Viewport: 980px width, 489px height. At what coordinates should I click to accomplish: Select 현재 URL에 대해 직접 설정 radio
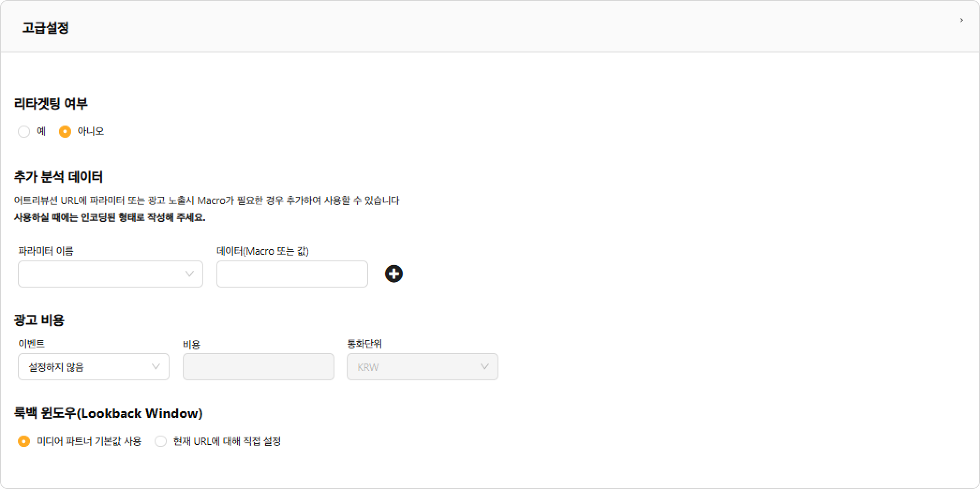pyautogui.click(x=161, y=441)
